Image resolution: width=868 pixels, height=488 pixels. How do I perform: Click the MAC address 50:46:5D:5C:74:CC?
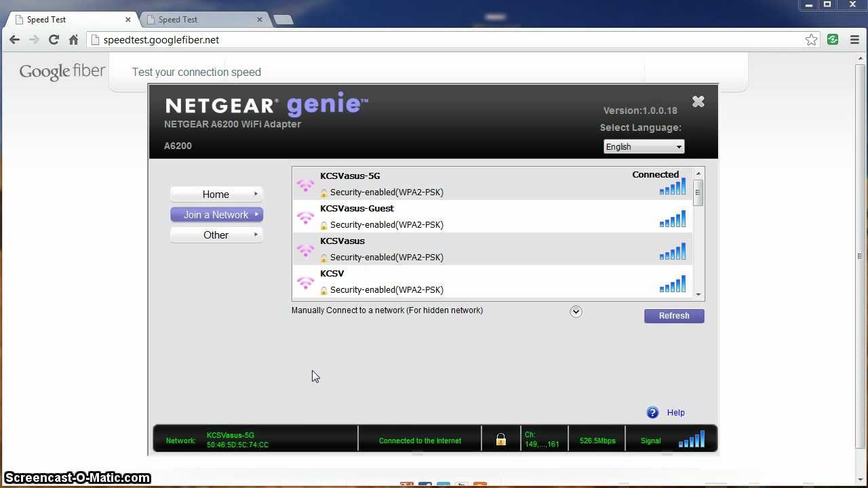[x=237, y=445]
